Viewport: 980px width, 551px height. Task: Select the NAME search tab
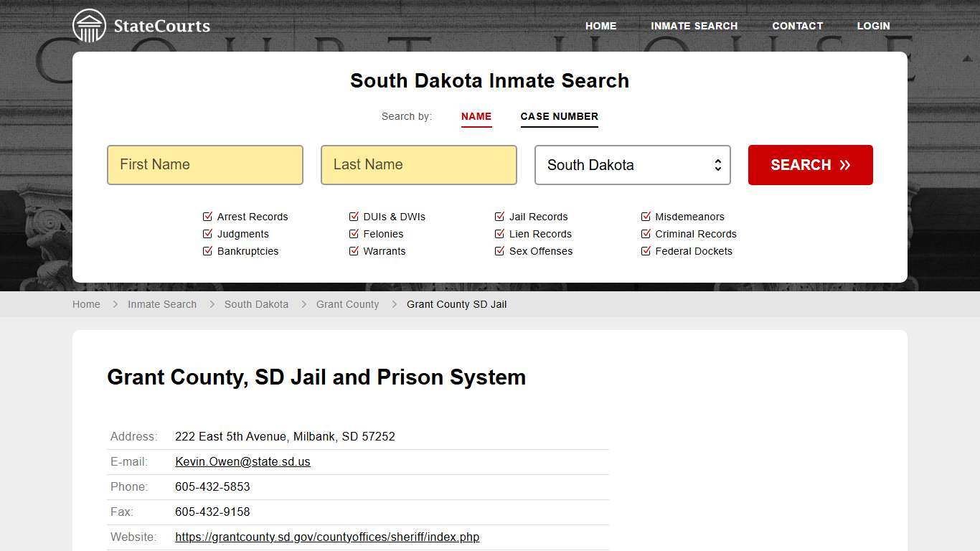pos(476,116)
